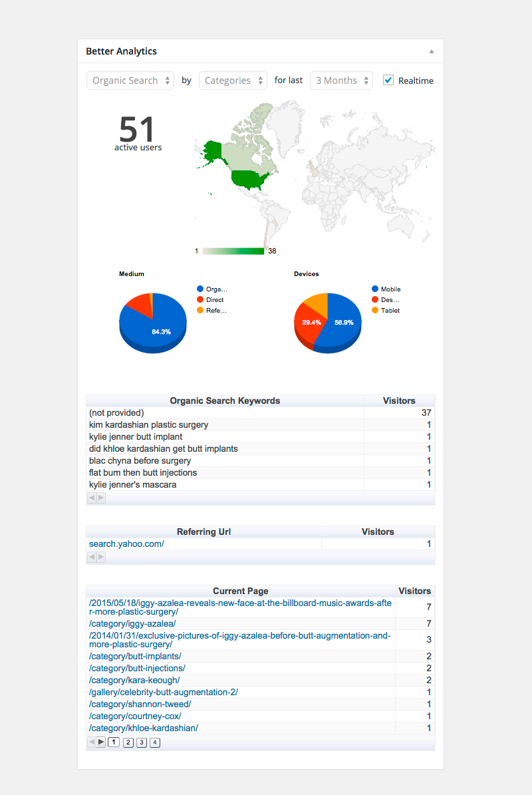This screenshot has width=532, height=795.
Task: Click previous page arrow in Current Page table
Action: click(x=92, y=742)
